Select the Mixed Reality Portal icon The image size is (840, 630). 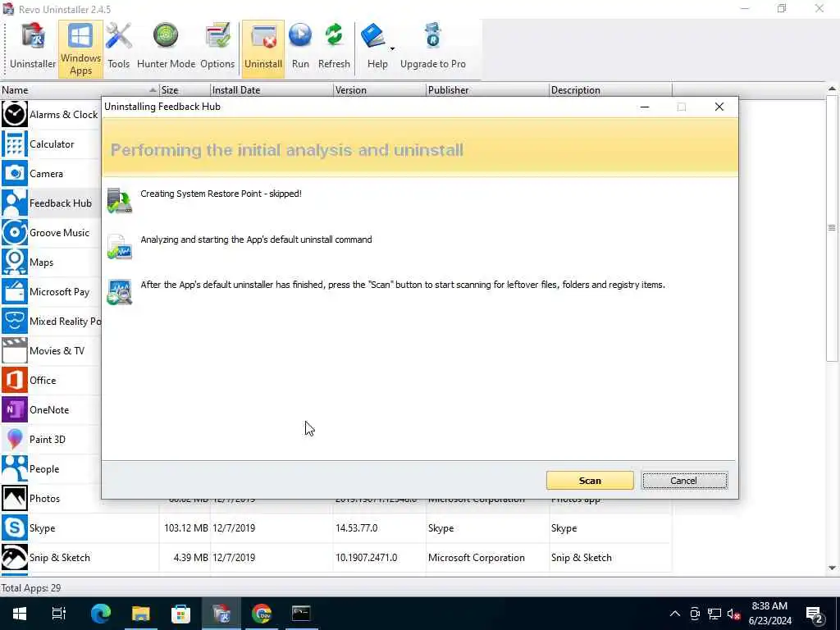[15, 321]
